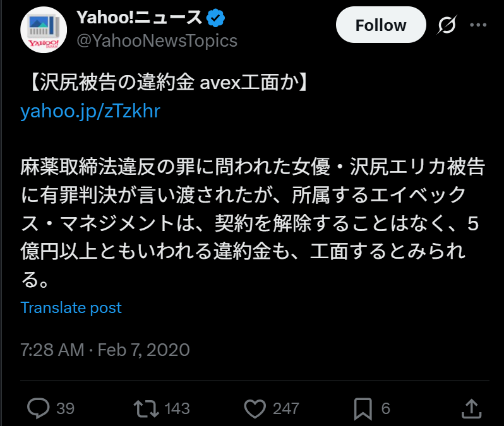This screenshot has height=426, width=504.
Task: Click the reply speech bubble icon
Action: (39, 408)
